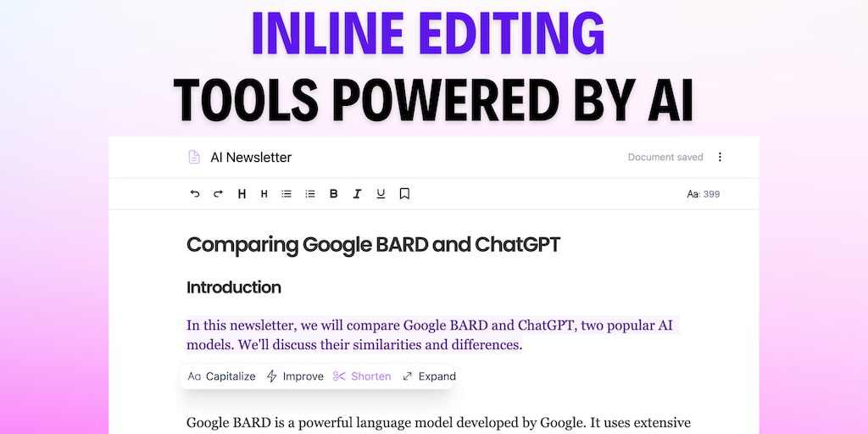Toggle bold formatting
The width and height of the screenshot is (868, 434).
pos(333,194)
